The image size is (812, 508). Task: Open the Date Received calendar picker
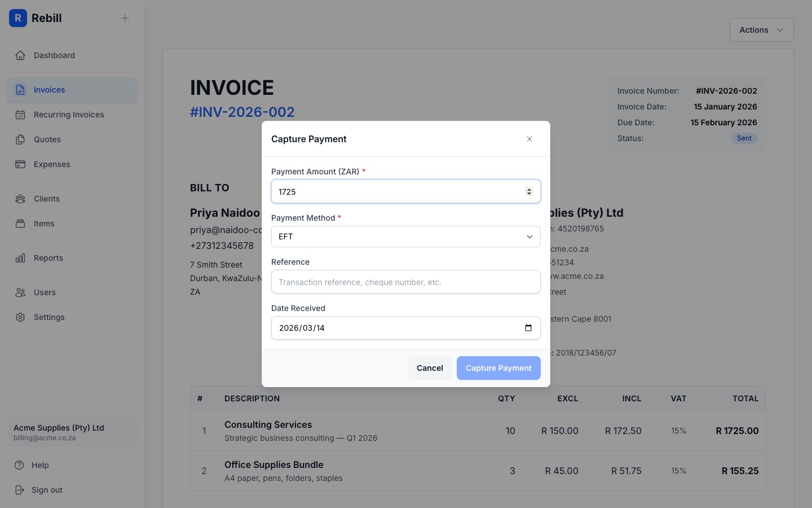(528, 327)
